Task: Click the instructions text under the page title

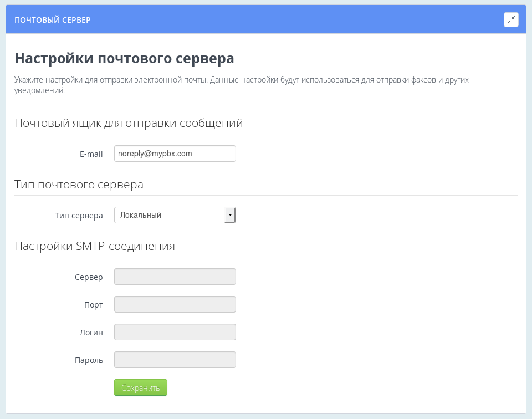Action: 242,84
